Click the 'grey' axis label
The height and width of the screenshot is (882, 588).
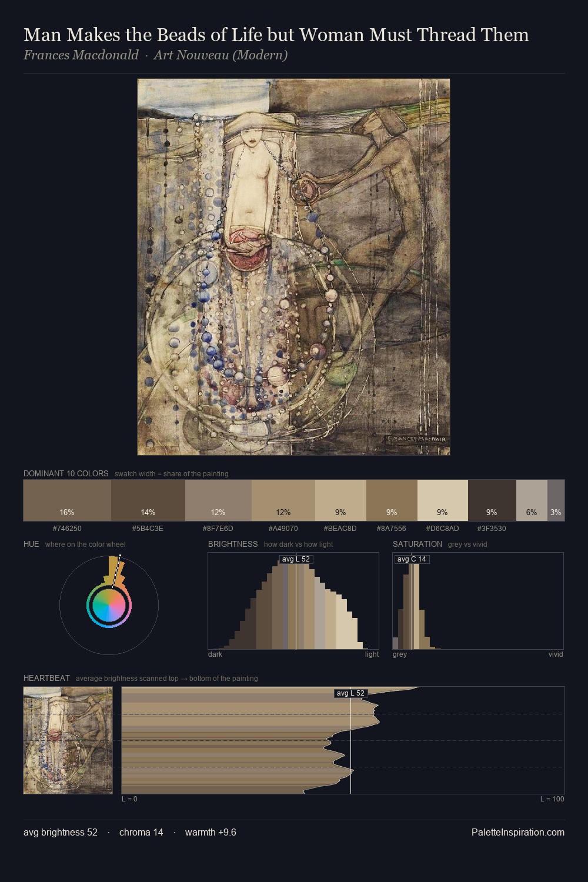point(400,654)
